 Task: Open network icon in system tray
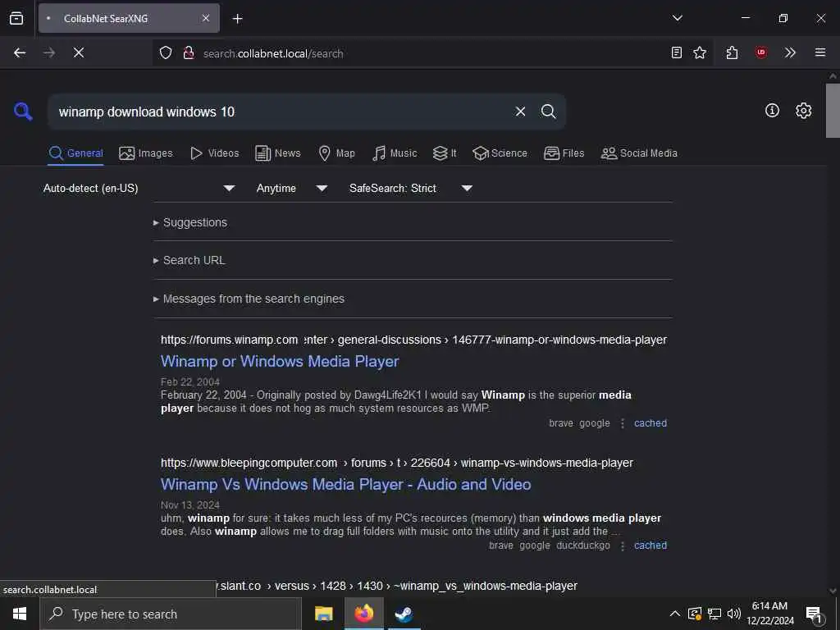(x=714, y=614)
